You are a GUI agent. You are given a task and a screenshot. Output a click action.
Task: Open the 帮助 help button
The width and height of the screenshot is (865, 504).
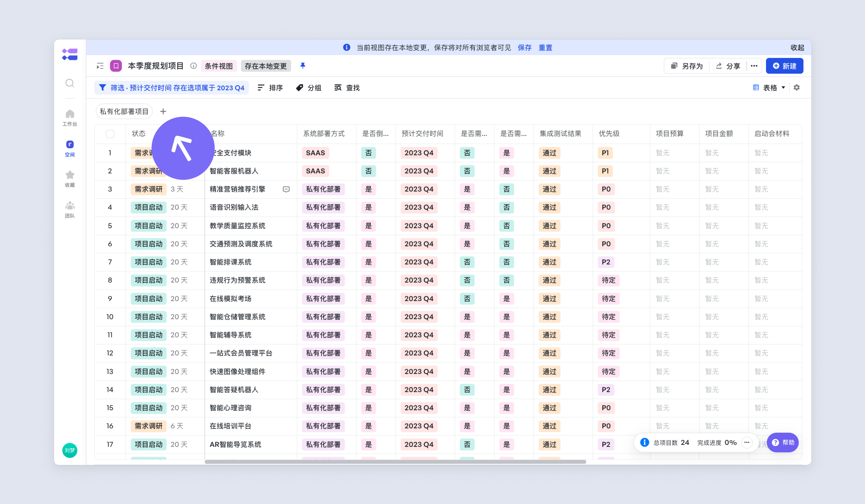(783, 442)
